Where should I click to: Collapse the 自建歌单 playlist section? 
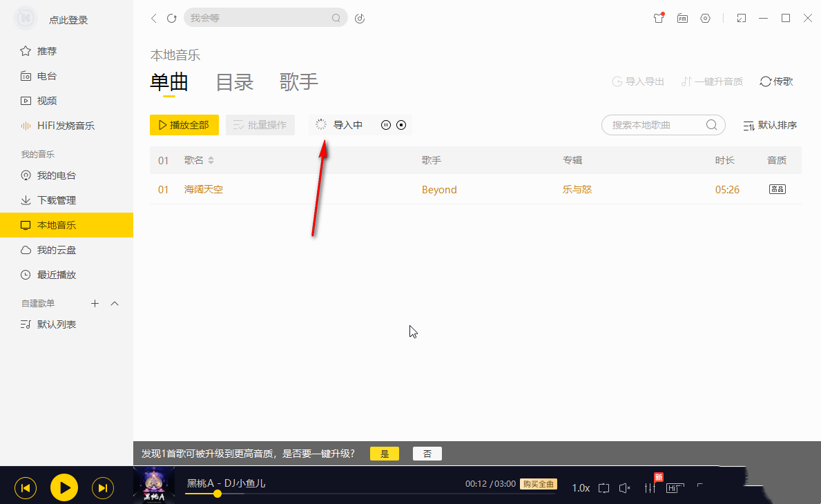pos(115,303)
